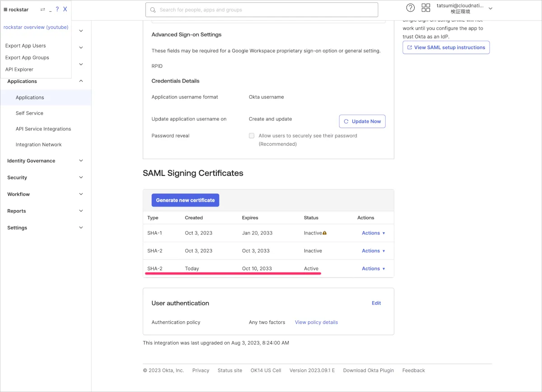The height and width of the screenshot is (392, 542).
Task: Open the apps grid icon
Action: point(425,8)
